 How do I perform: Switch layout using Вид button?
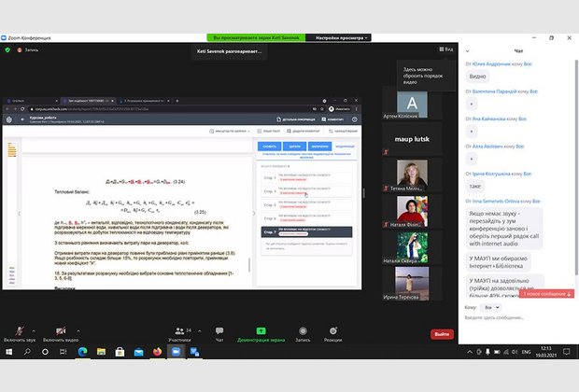click(x=446, y=49)
